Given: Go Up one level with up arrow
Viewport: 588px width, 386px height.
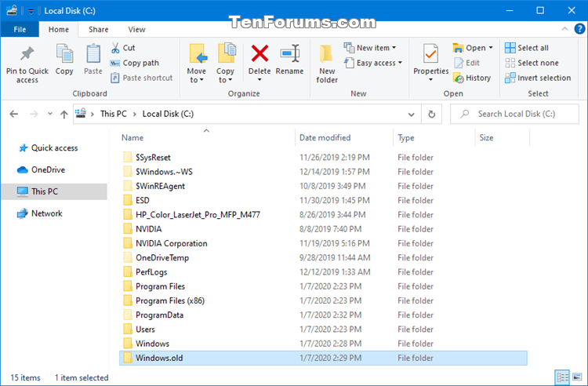Looking at the screenshot, I should click(x=64, y=114).
